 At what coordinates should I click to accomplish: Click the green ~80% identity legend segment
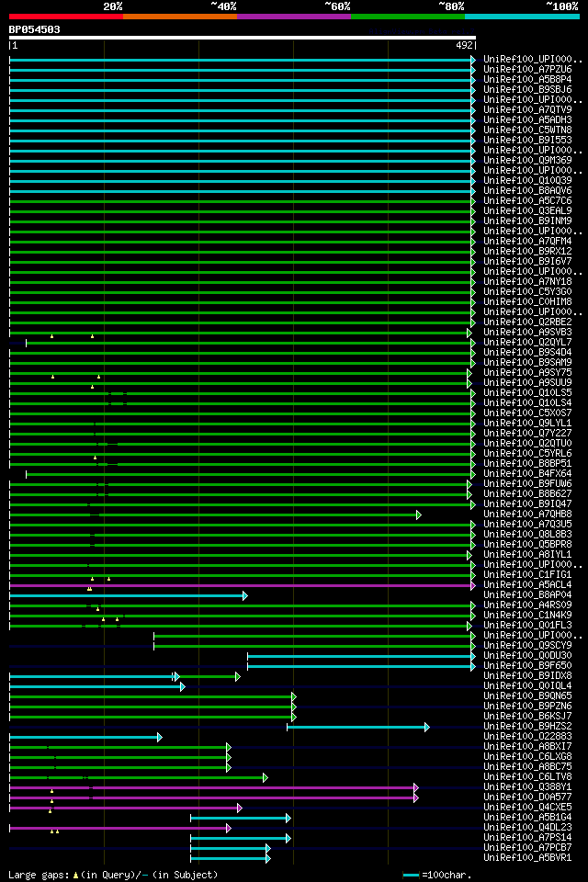pos(408,17)
